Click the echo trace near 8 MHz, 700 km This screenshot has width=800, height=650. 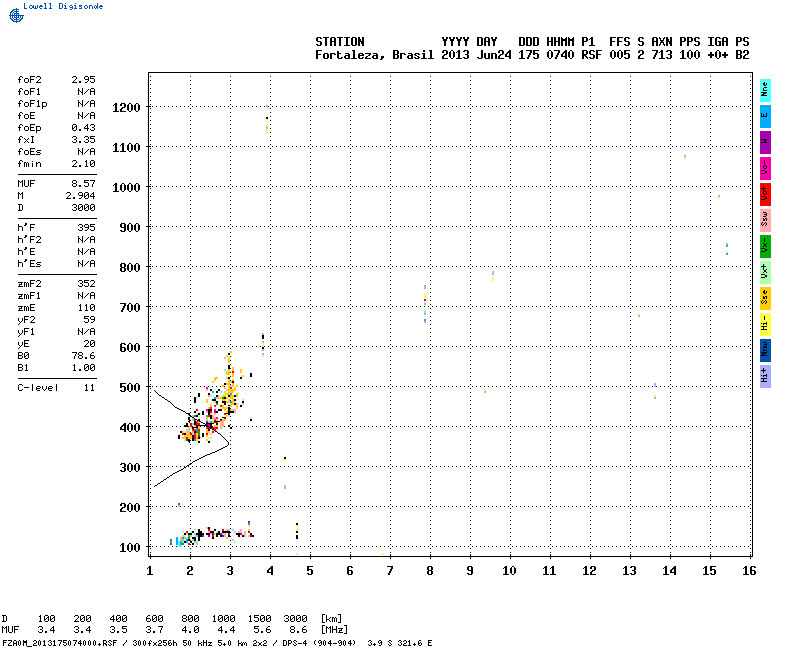pos(424,304)
